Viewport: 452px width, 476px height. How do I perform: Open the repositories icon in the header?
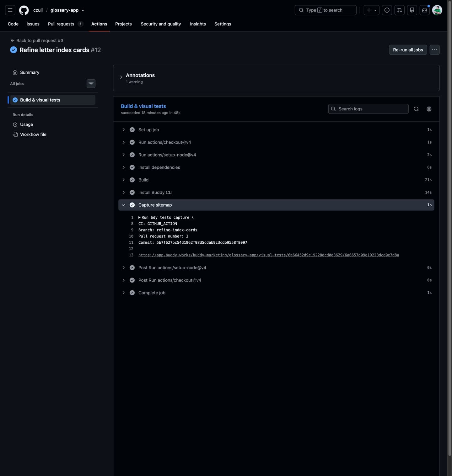[x=412, y=10]
